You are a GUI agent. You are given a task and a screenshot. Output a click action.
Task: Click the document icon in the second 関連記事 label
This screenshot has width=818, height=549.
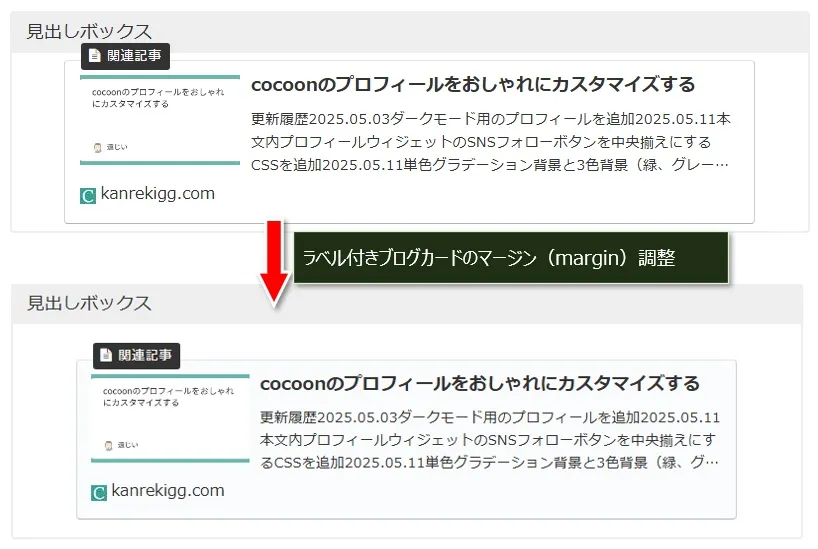106,355
